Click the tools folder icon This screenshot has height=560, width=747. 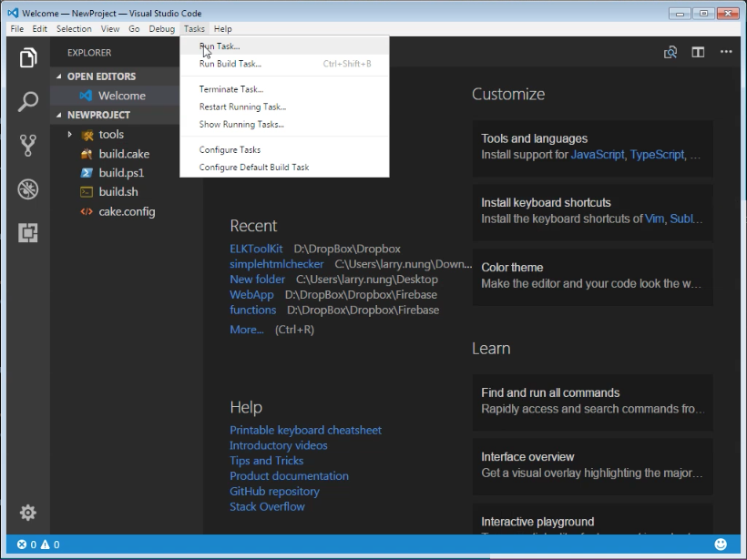(x=87, y=135)
